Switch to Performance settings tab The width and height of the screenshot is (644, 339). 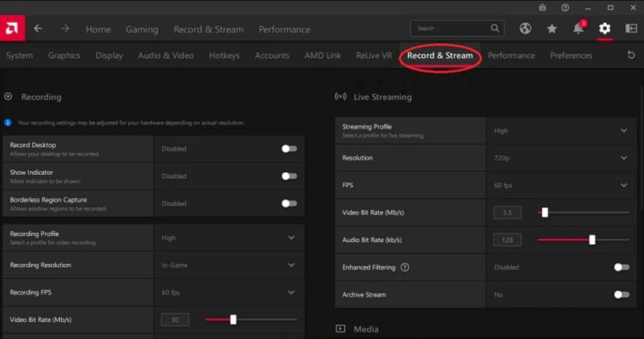coord(511,55)
